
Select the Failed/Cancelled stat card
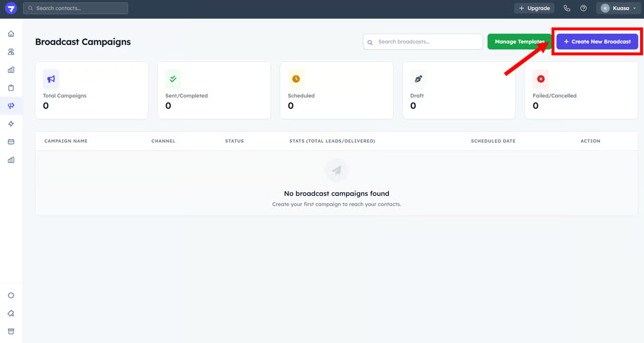(581, 90)
